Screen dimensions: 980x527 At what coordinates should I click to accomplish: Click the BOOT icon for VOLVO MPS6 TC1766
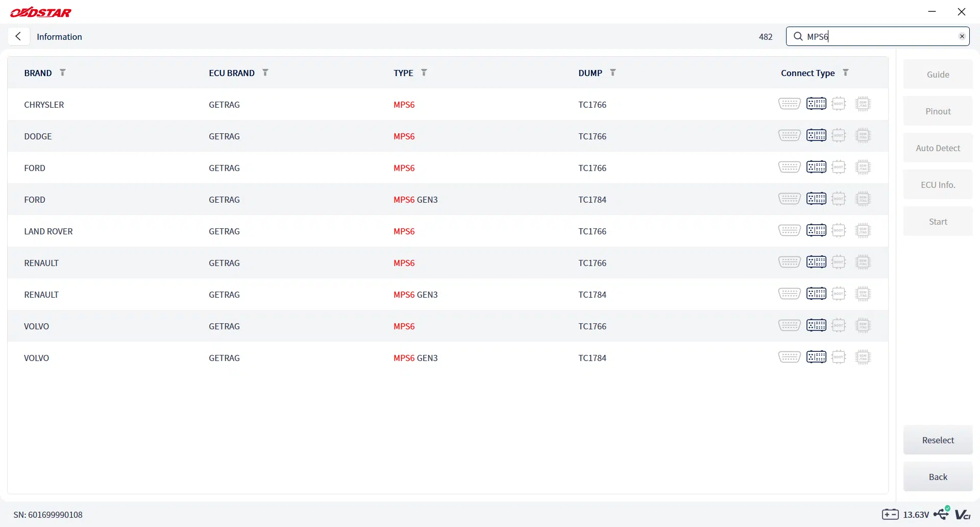tap(839, 325)
